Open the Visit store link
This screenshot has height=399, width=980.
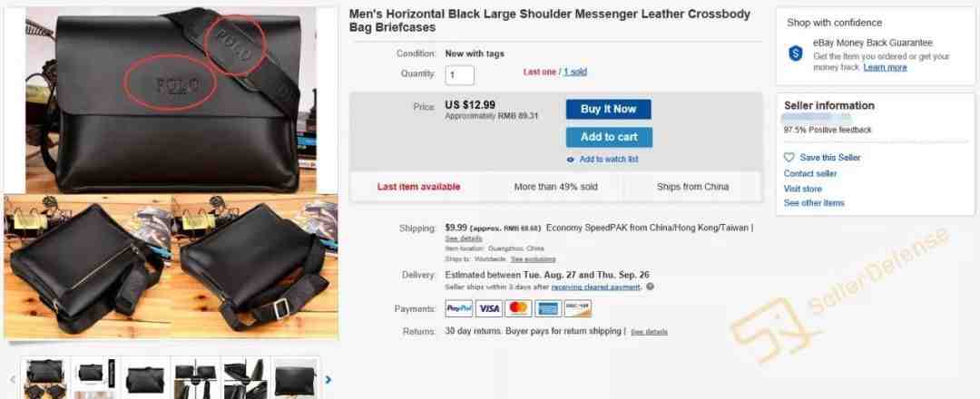(802, 189)
